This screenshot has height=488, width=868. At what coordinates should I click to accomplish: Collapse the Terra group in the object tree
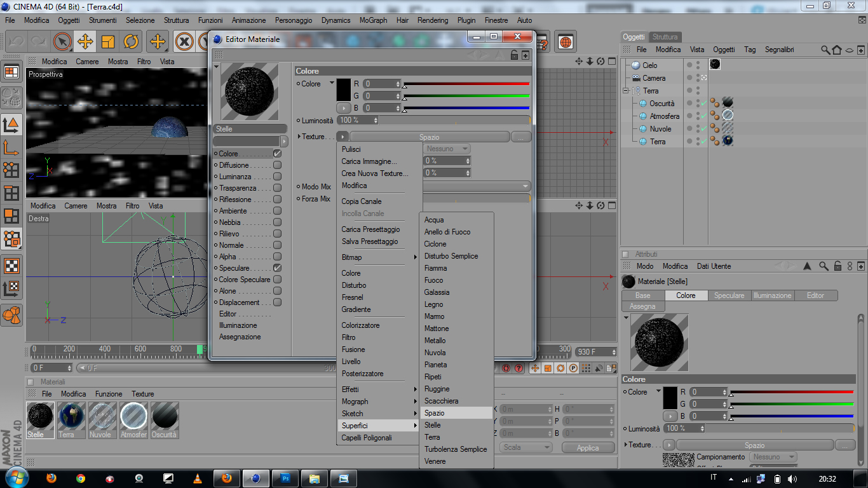coord(625,91)
